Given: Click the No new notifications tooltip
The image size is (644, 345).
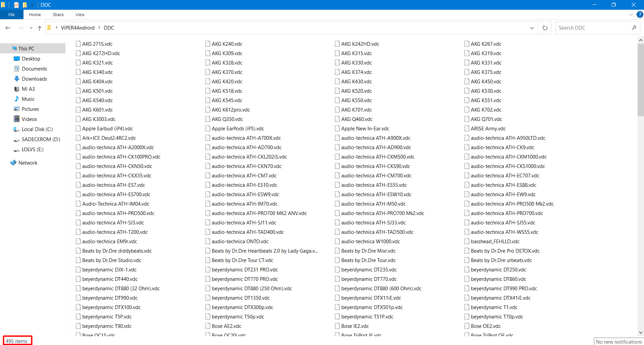Looking at the screenshot, I should tap(619, 342).
